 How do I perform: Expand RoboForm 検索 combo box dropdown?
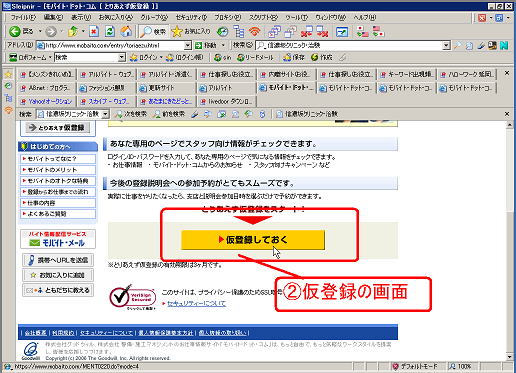[x=122, y=58]
